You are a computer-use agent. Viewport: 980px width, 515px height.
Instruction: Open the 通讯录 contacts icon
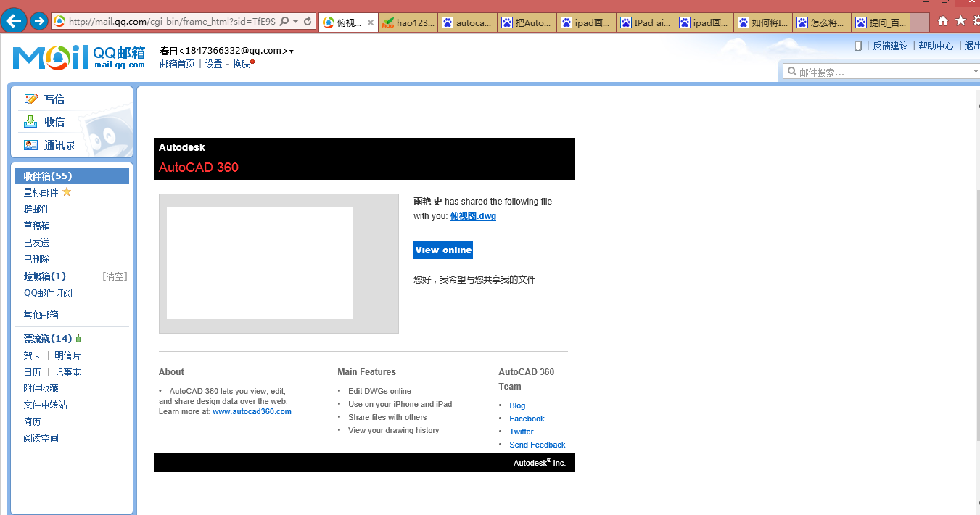[30, 145]
